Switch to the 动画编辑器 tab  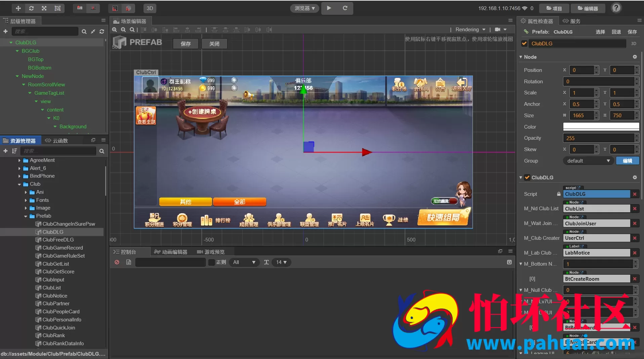coord(171,252)
